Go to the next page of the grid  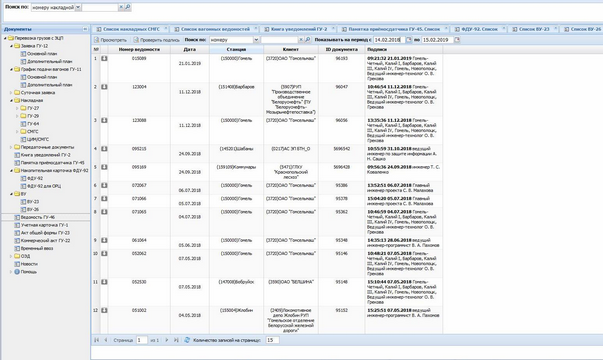tap(167, 340)
